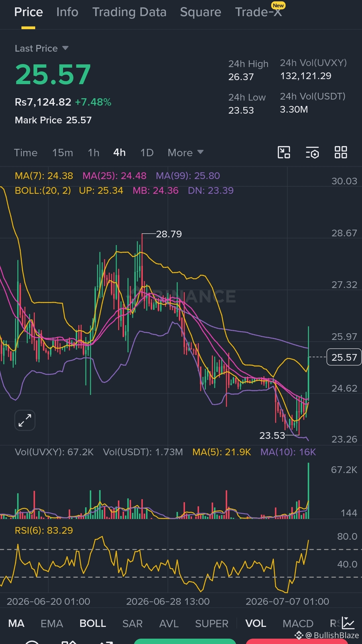This screenshot has height=644, width=362.
Task: Tap the large 25.57 last price
Action: tap(53, 74)
